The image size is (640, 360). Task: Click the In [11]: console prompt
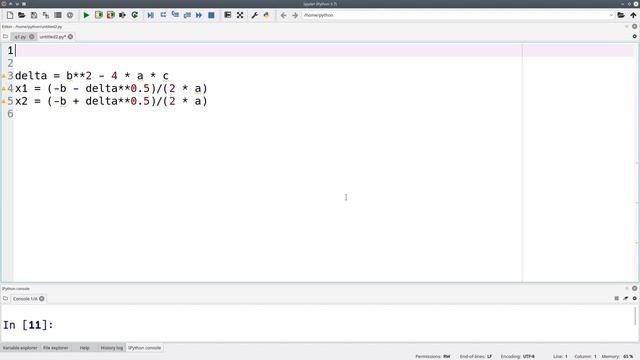28,325
